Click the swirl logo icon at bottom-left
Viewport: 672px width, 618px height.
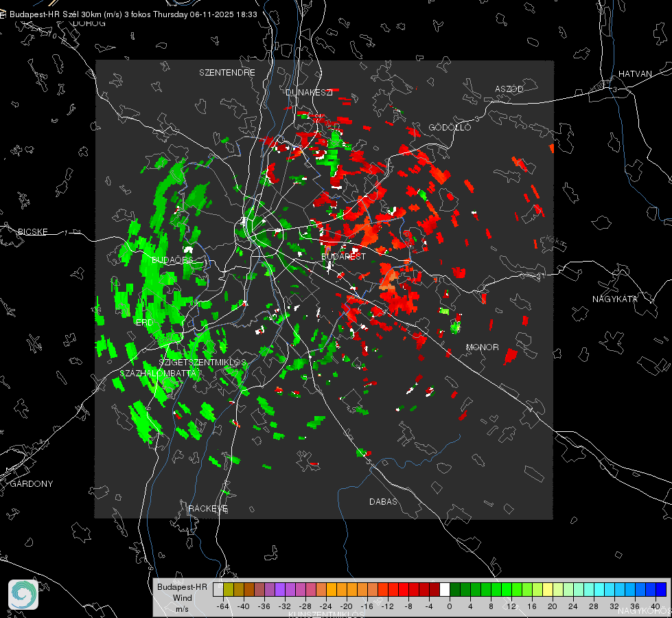(23, 595)
